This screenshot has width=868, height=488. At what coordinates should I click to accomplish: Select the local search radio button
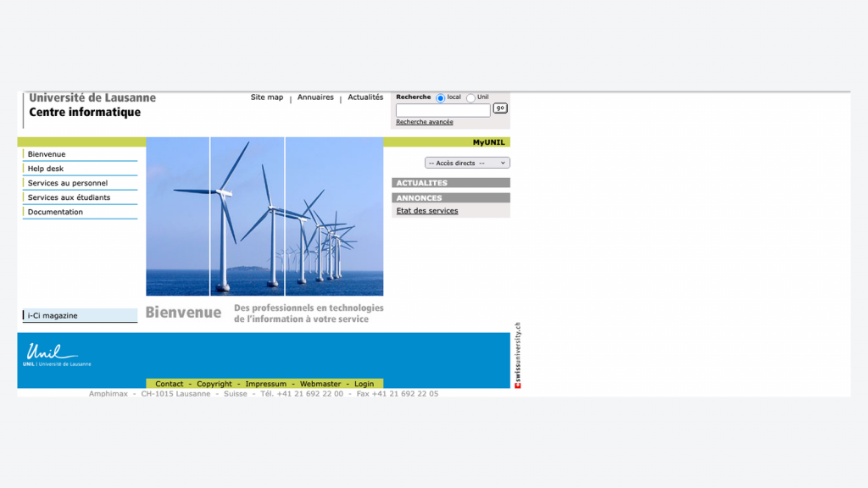click(441, 98)
